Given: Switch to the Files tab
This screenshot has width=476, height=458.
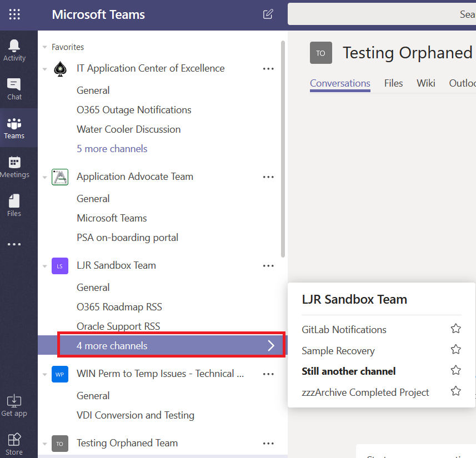Looking at the screenshot, I should click(393, 83).
